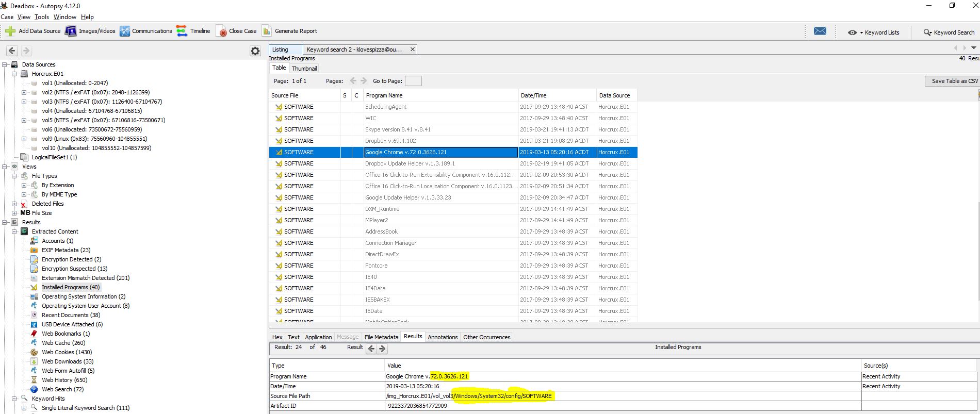Select Web History (650) node
980x414 pixels.
click(x=64, y=380)
